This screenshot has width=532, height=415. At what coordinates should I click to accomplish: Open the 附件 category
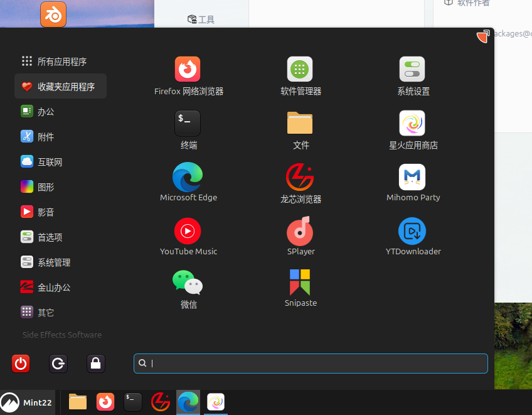(60, 136)
